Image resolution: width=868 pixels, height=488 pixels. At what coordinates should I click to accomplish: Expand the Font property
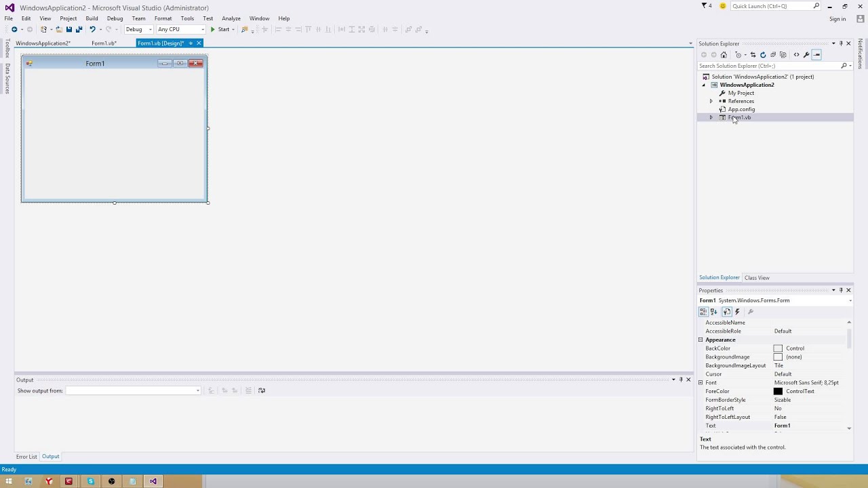(x=701, y=382)
